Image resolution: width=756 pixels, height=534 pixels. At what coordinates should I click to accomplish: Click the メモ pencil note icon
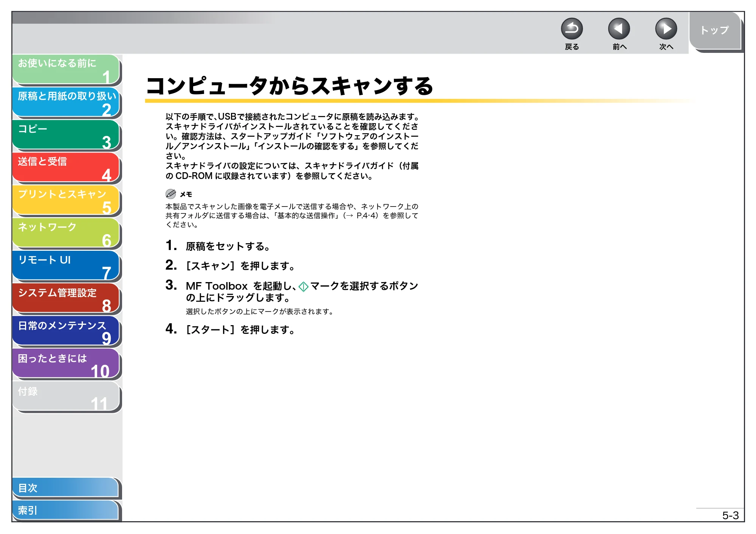170,194
